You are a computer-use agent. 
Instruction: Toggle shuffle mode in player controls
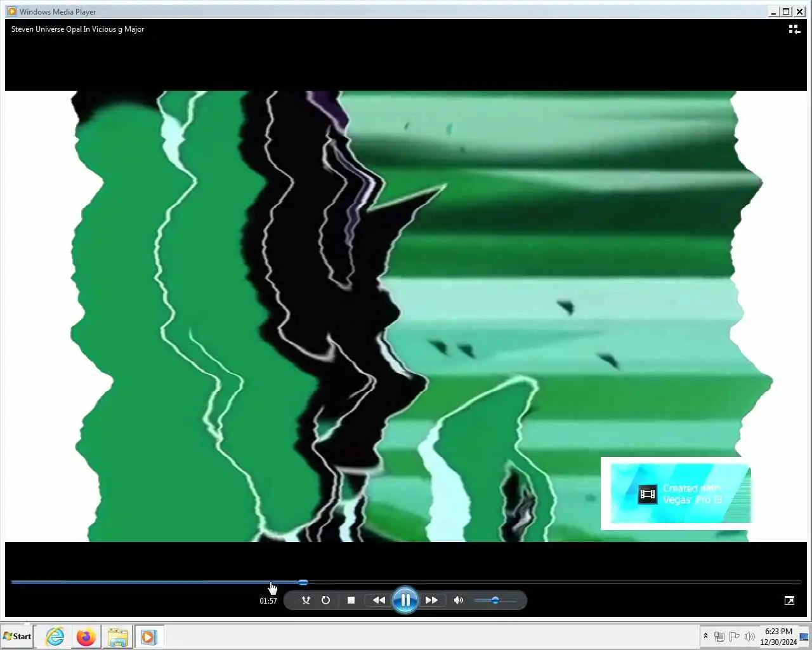click(306, 600)
